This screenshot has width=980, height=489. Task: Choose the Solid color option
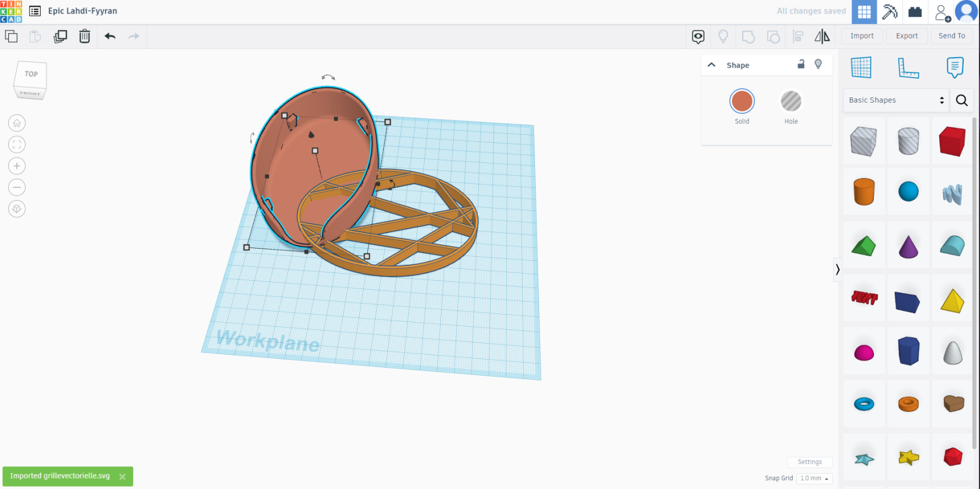742,102
